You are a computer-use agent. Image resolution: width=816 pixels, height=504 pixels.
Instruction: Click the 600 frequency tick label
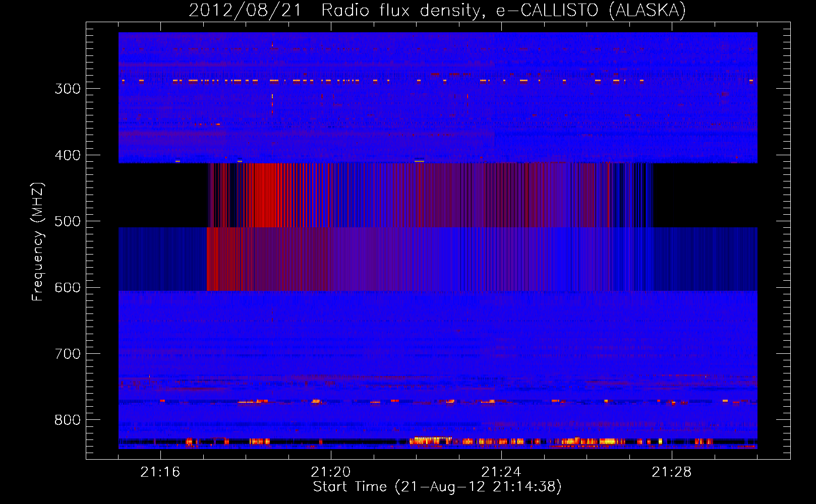click(x=68, y=288)
